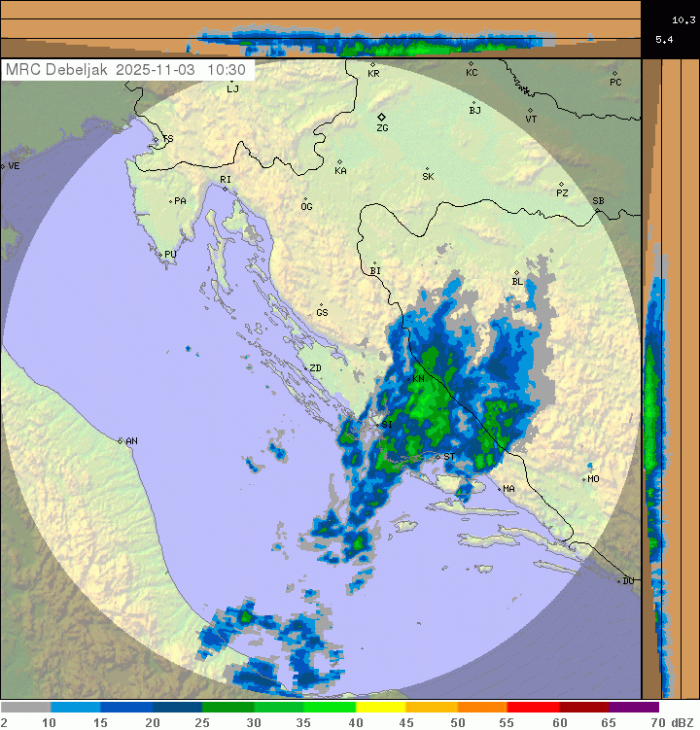Click the BI city marker
Image resolution: width=700 pixels, height=730 pixels.
pyautogui.click(x=374, y=263)
